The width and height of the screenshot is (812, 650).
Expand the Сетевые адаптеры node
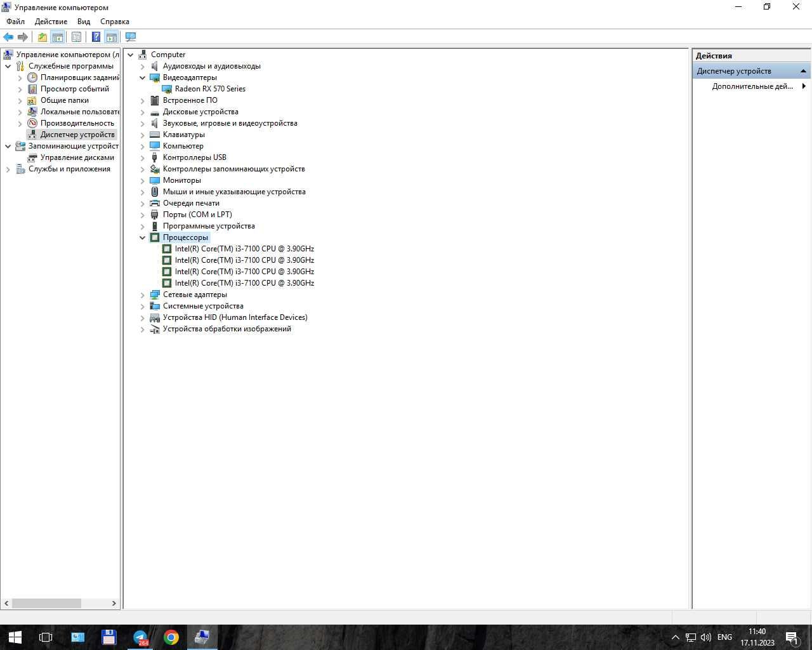143,295
